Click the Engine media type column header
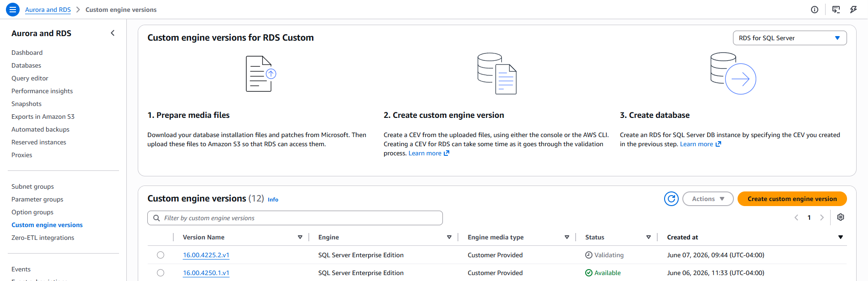The height and width of the screenshot is (281, 868). tap(495, 237)
